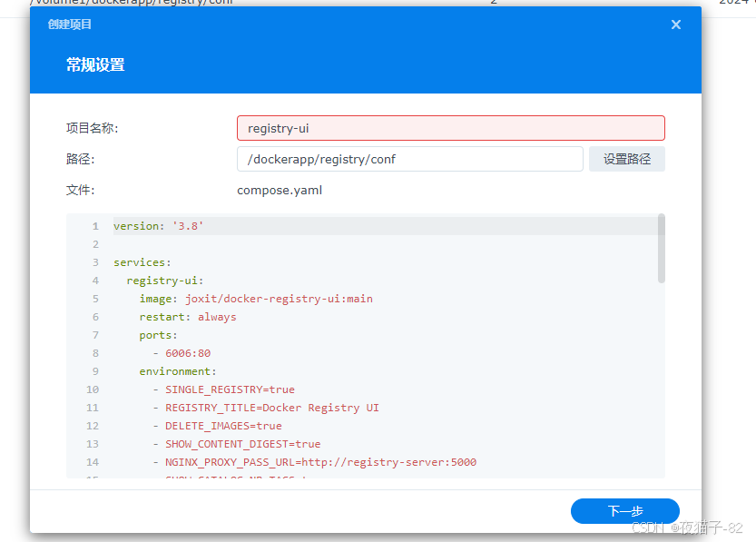Viewport: 756px width, 542px height.
Task: Click the 项目名称 input containing registry-ui
Action: click(x=450, y=128)
